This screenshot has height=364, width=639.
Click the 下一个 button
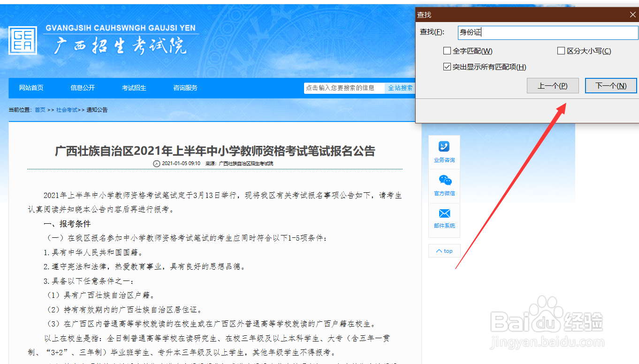click(x=611, y=86)
